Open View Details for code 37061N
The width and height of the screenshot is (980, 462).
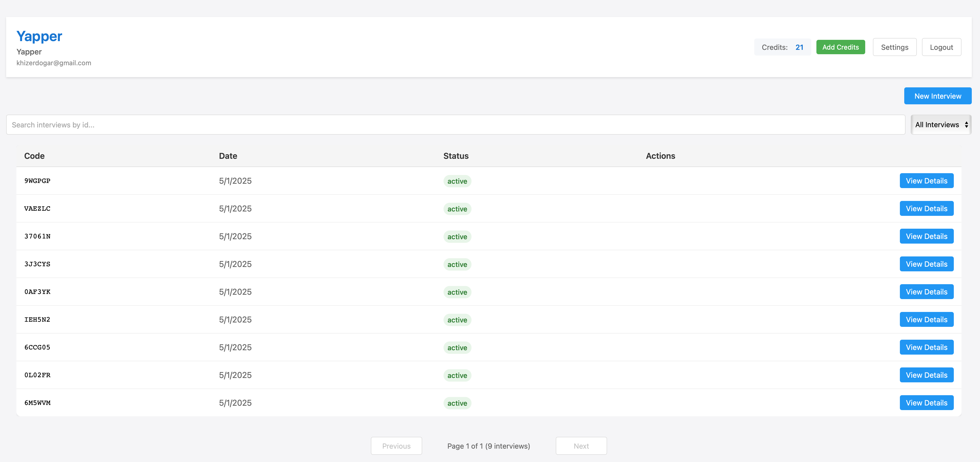pyautogui.click(x=926, y=236)
